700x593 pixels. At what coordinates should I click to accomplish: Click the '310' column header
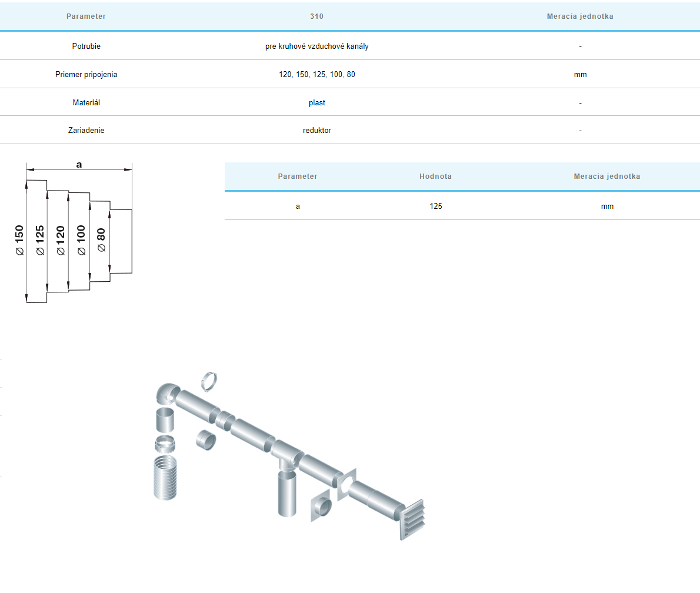[316, 16]
